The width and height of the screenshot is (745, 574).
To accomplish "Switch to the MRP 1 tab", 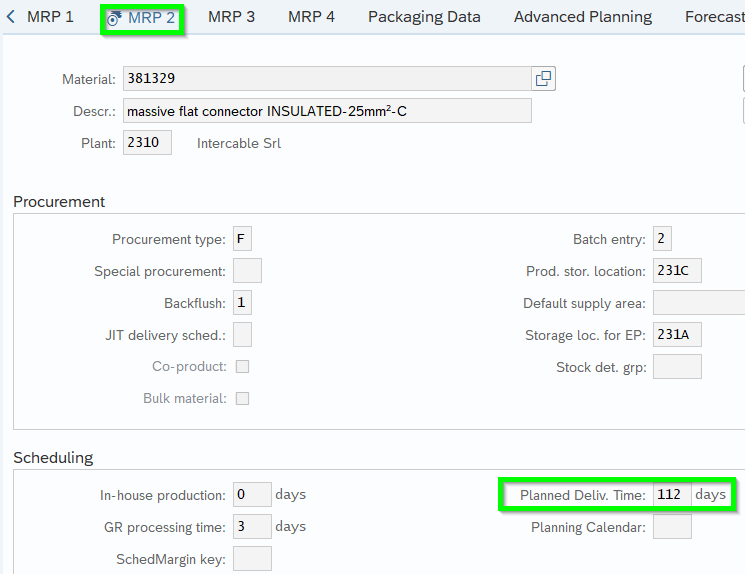I will [50, 17].
